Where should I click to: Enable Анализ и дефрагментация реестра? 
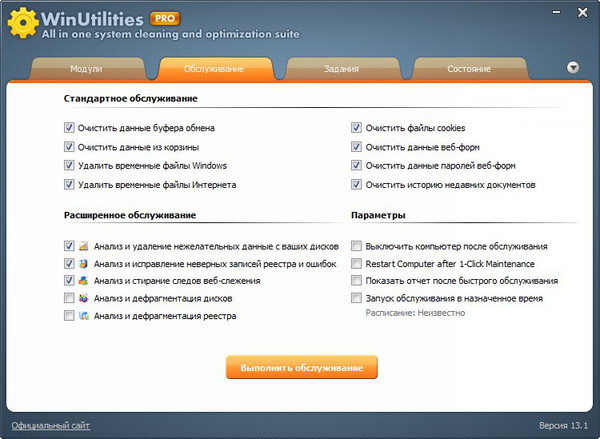(69, 316)
